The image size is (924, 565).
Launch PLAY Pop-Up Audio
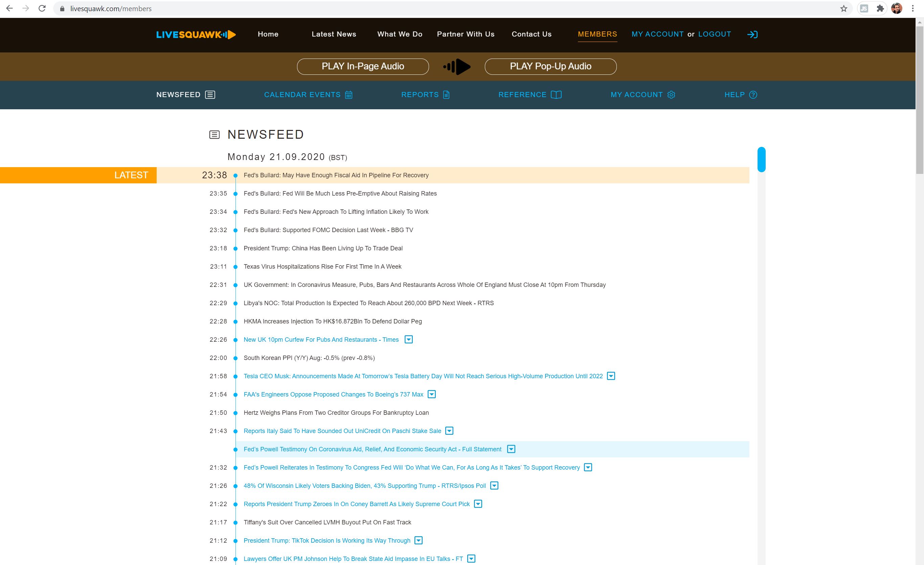[550, 66]
